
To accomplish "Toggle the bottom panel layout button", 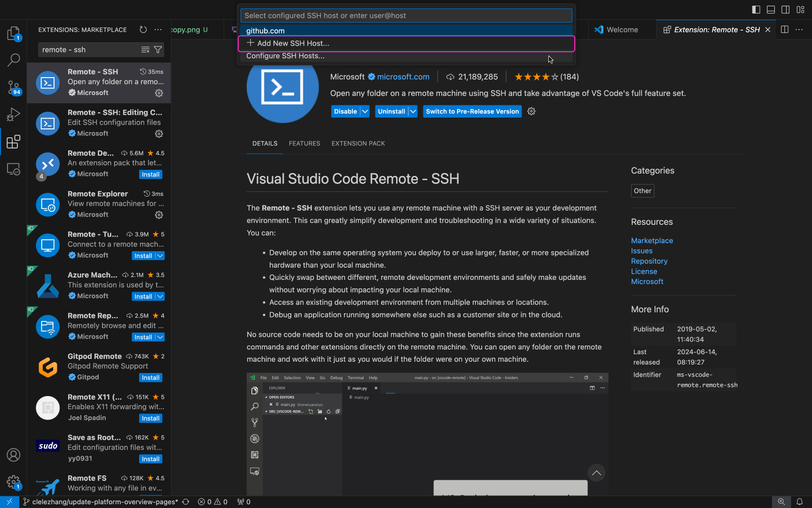I will coord(771,9).
